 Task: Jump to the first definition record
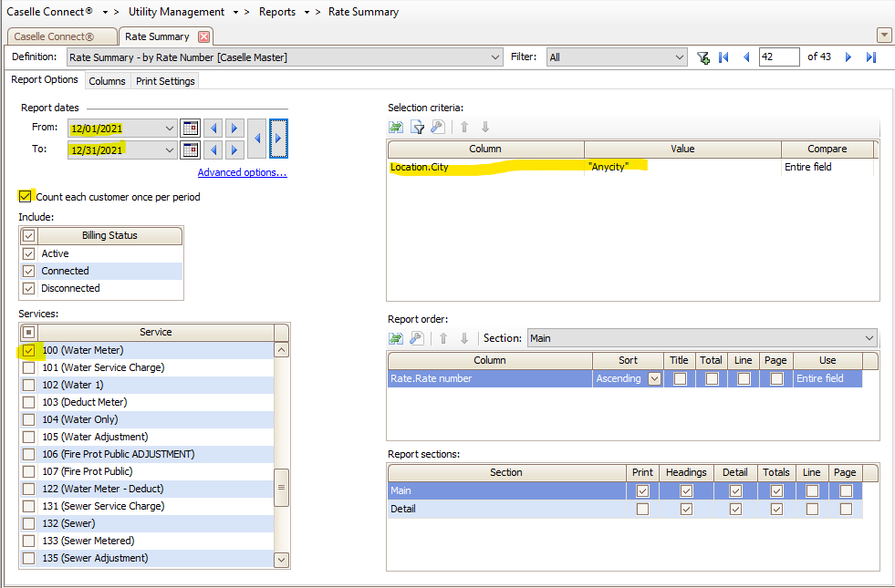[724, 57]
